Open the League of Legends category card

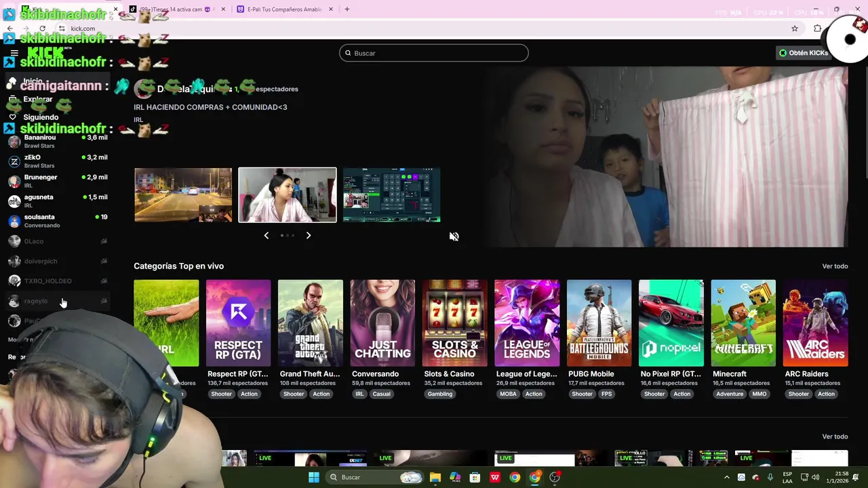[527, 323]
